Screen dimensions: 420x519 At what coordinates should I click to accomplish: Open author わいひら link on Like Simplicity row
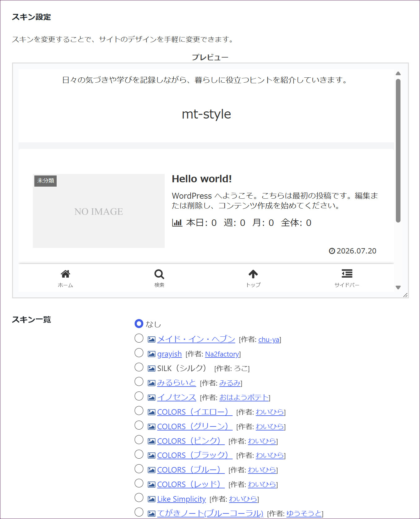point(243,499)
